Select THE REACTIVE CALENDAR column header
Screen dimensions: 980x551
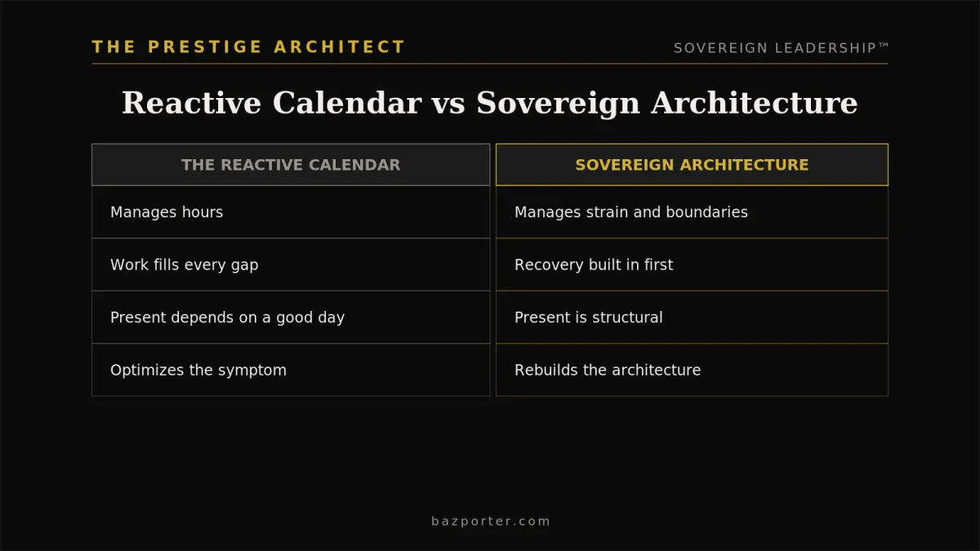(291, 165)
